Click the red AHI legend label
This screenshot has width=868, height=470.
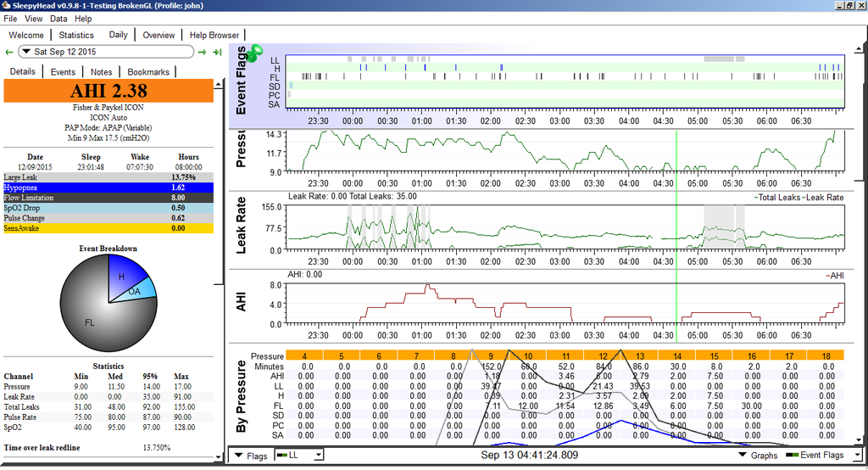click(x=835, y=276)
